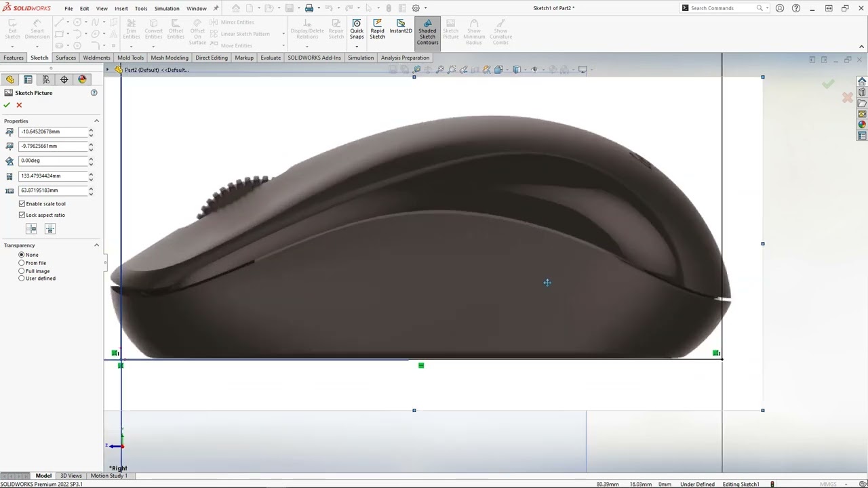The height and width of the screenshot is (488, 868).
Task: Click the MMGS unit system in status bar
Action: (x=828, y=484)
